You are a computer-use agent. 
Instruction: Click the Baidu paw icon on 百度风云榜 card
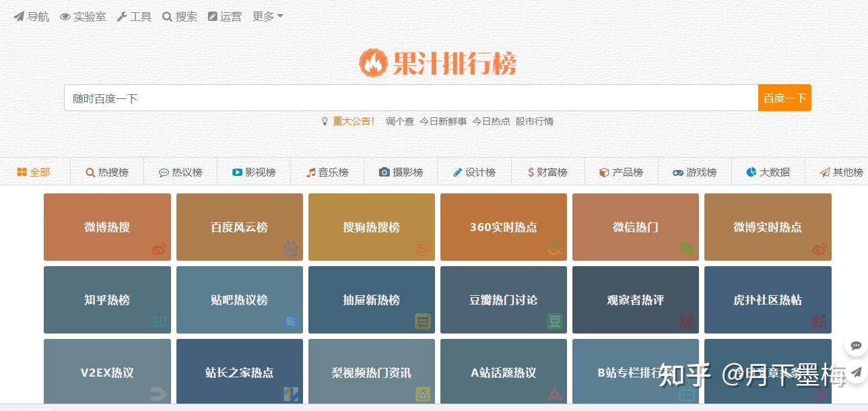(291, 249)
